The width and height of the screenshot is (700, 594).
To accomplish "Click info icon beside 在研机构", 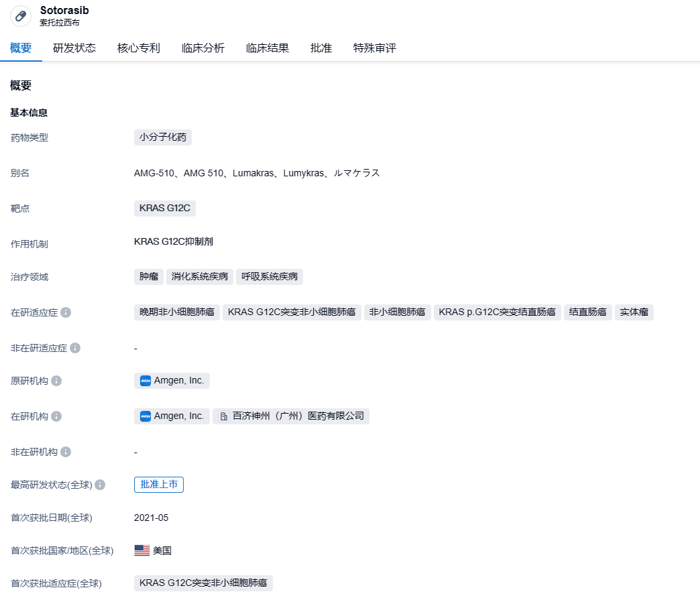I will (56, 416).
